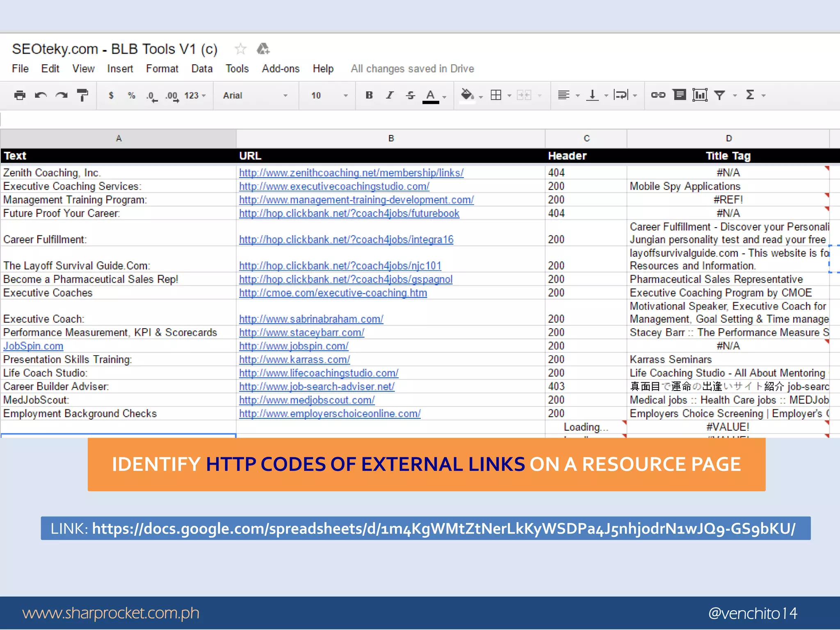Open the Arial font dropdown
This screenshot has height=630, width=840.
click(x=255, y=96)
